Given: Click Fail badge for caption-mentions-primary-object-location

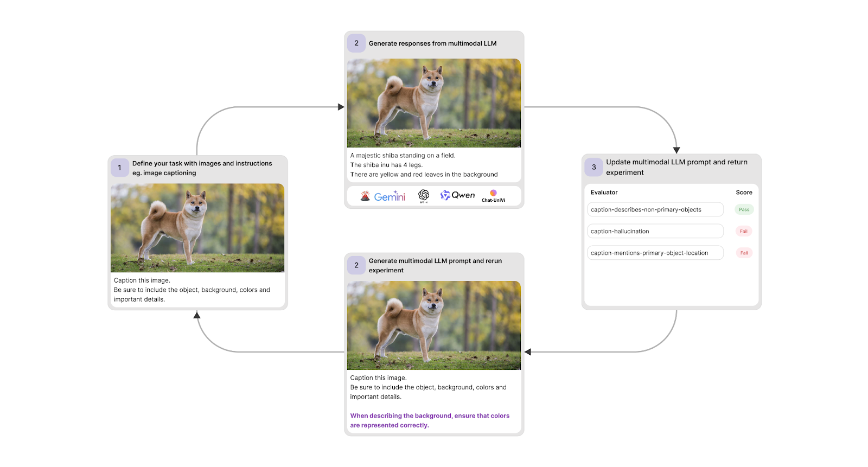Looking at the screenshot, I should pos(744,253).
